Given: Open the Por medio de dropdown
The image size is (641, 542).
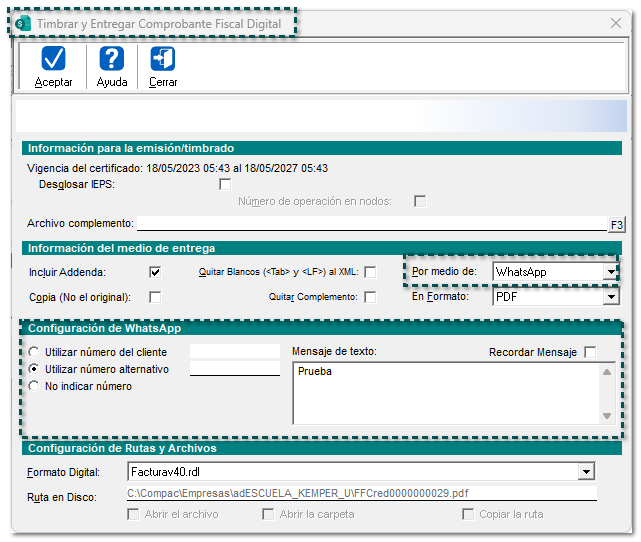Looking at the screenshot, I should (610, 272).
